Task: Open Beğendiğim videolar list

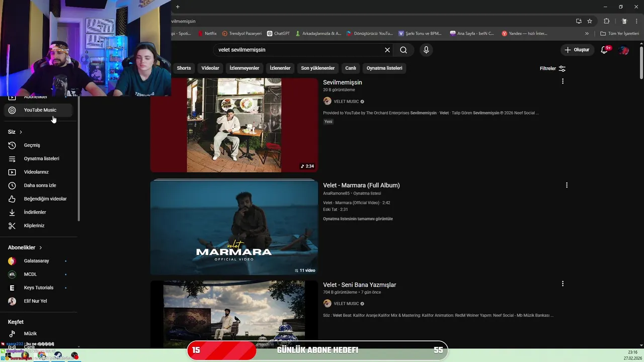Action: click(x=38, y=199)
